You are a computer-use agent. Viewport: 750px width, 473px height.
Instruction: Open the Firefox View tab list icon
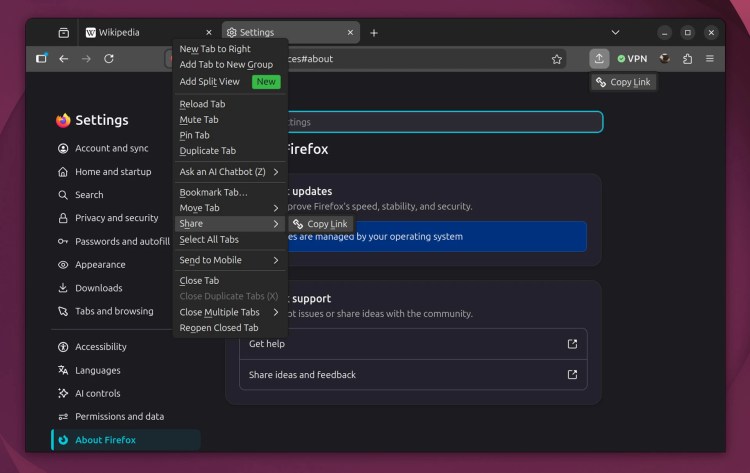coord(63,33)
